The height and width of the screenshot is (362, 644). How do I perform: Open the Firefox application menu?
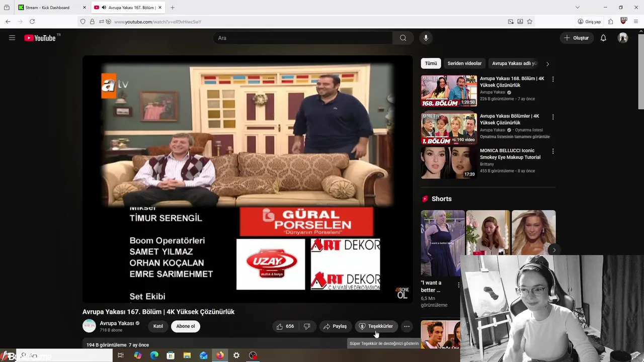(636, 22)
